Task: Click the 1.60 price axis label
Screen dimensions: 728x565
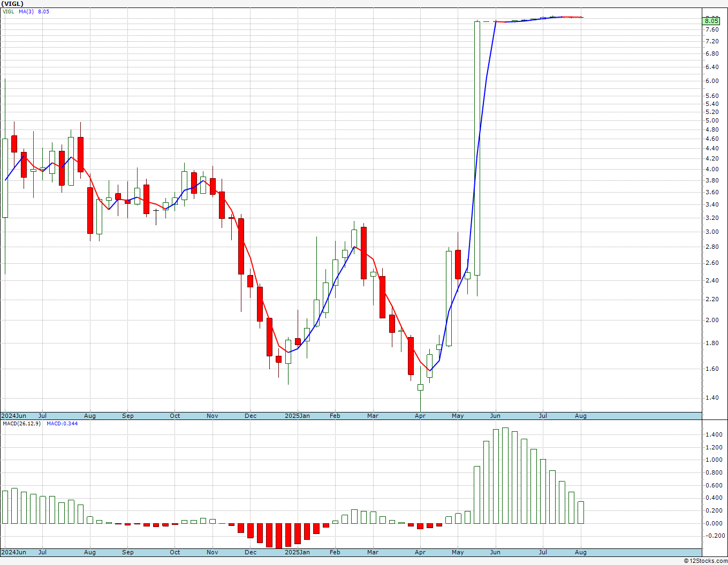Action: click(712, 369)
